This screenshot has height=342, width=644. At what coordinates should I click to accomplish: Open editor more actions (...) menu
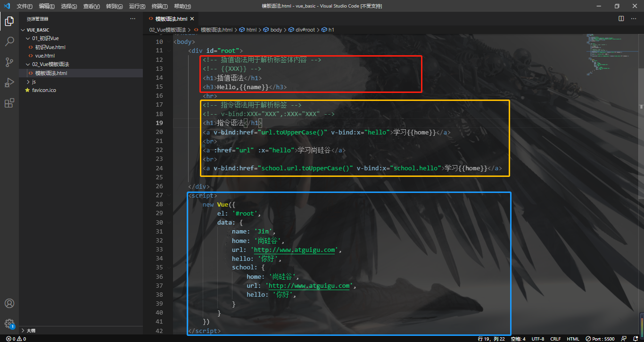pyautogui.click(x=634, y=19)
